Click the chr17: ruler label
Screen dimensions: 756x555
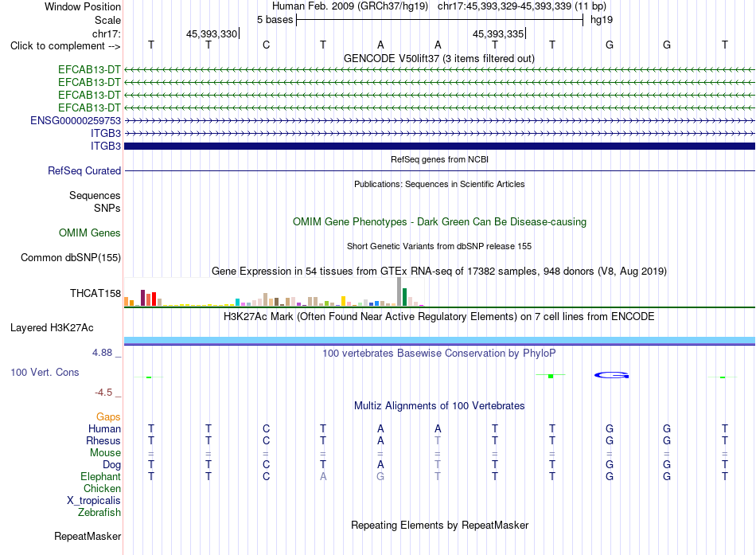(107, 33)
